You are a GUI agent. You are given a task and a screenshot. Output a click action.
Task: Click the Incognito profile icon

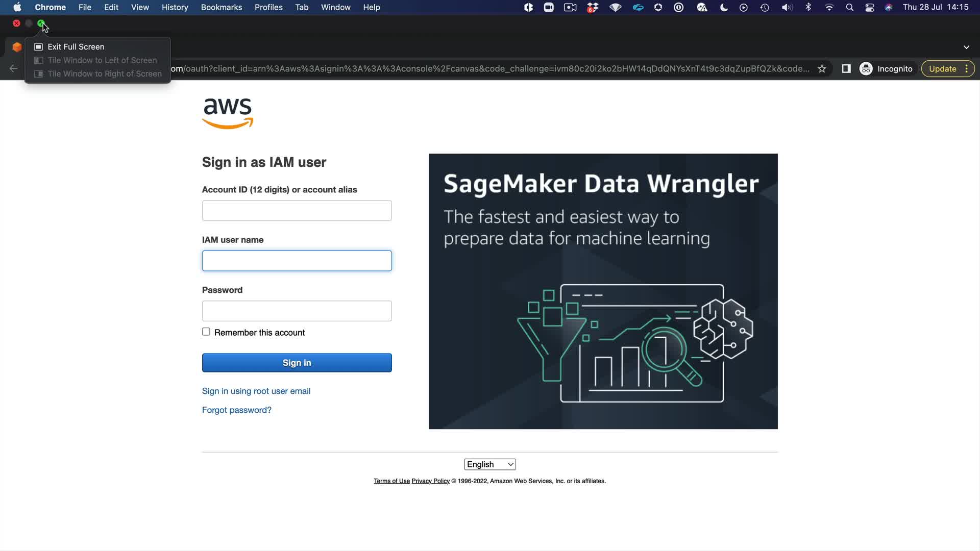tap(866, 69)
